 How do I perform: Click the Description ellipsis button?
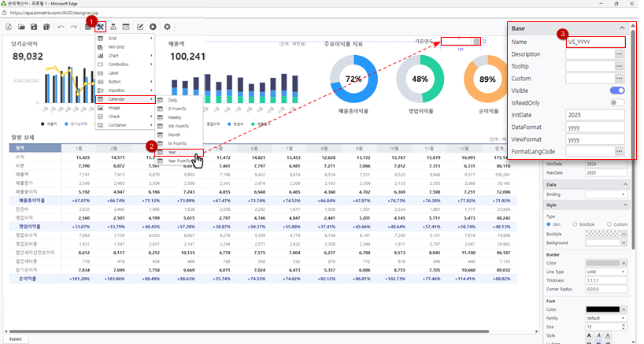(x=620, y=54)
